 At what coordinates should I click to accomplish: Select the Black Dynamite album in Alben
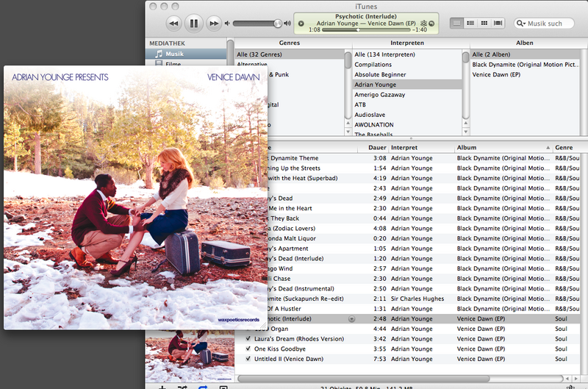click(x=525, y=65)
